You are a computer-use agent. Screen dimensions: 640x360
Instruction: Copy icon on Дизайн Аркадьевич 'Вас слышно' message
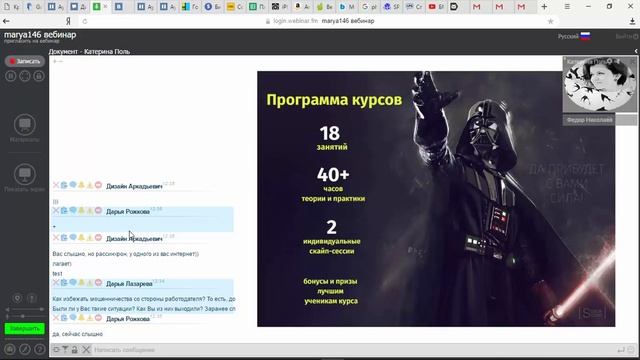[64, 238]
